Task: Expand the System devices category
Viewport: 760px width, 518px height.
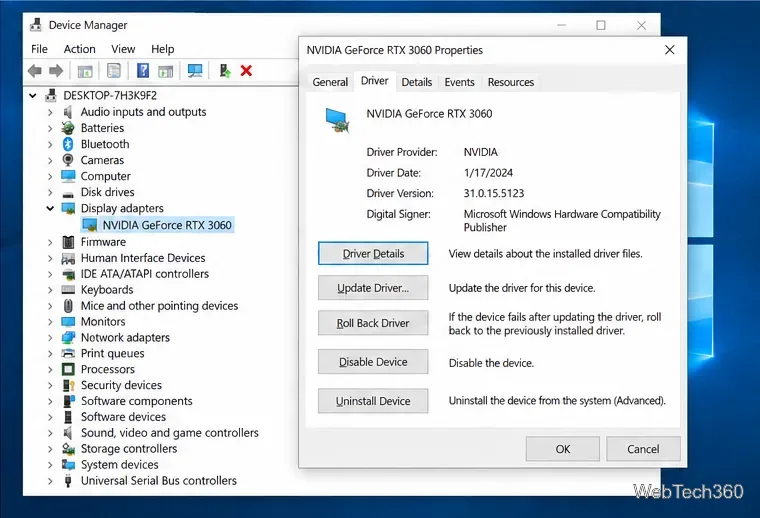Action: click(x=50, y=465)
